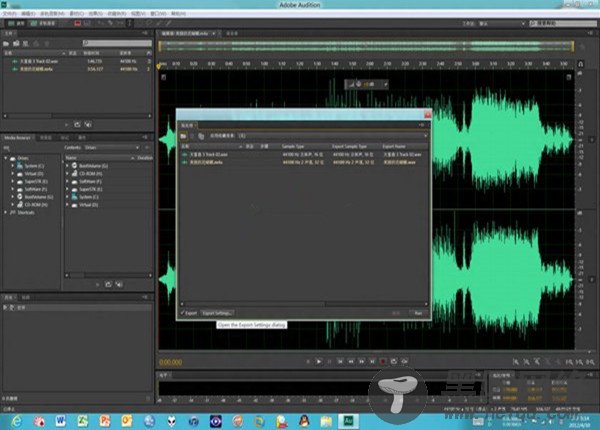Open Microsoft Word from the taskbar
Viewport: 600px width, 430px height.
60,421
